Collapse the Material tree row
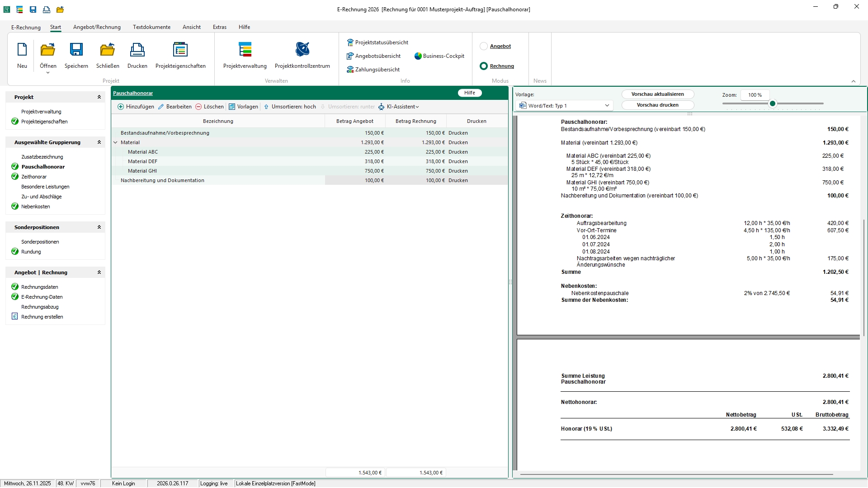 [115, 142]
